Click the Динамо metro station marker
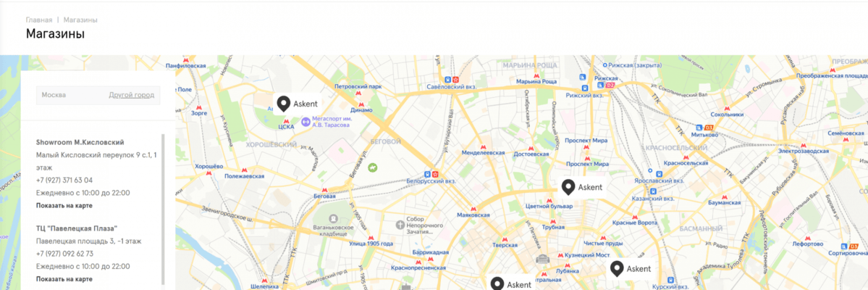Viewport: 868px width, 290px height. click(361, 104)
